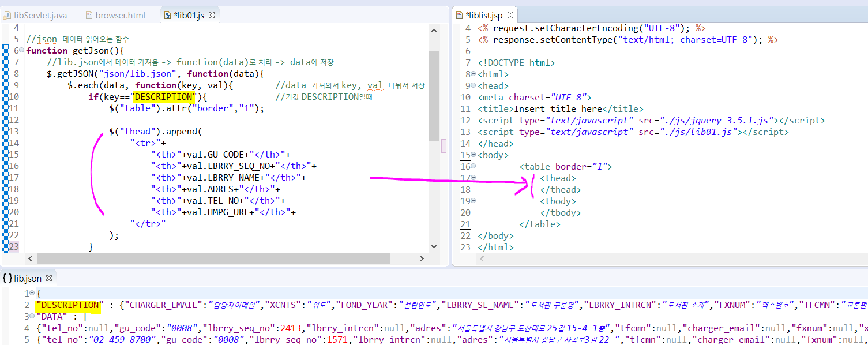Activate the lib.json editor tab
Image resolution: width=868 pixels, height=345 pixels.
coord(28,278)
